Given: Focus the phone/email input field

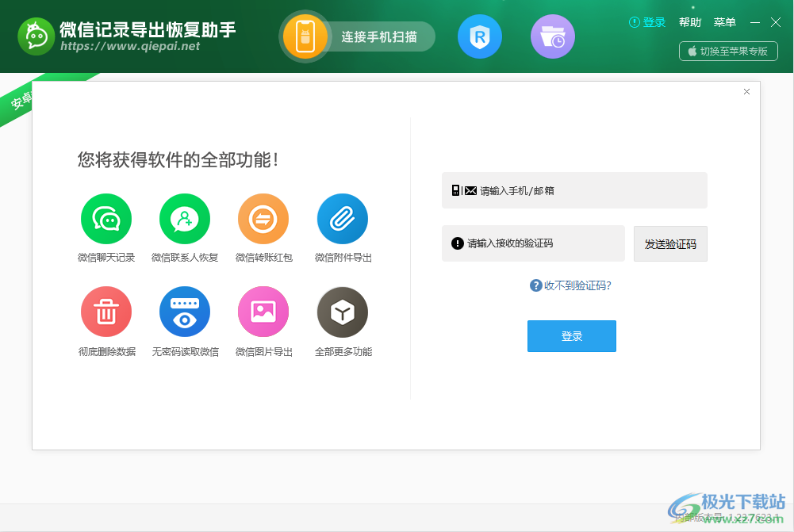Looking at the screenshot, I should (574, 190).
